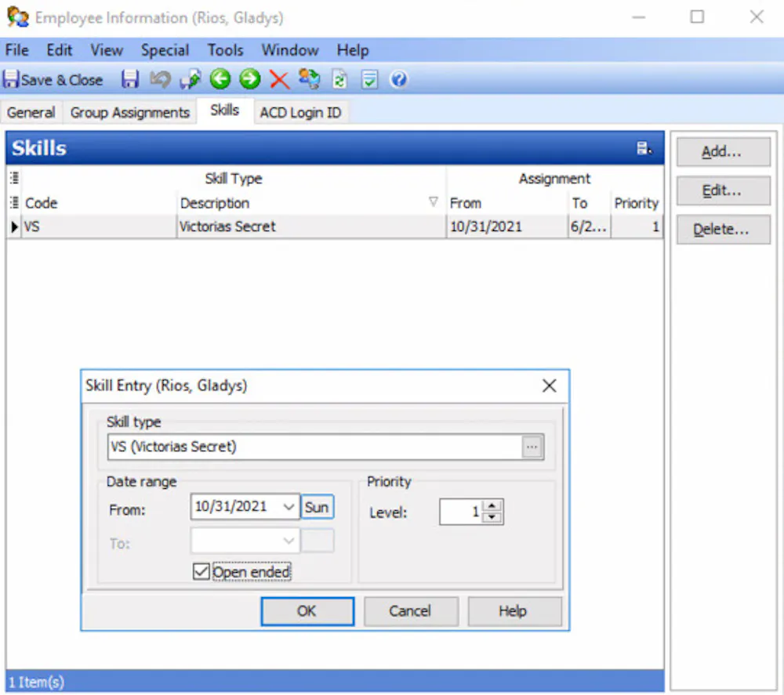Click the greyed Undo arrow icon
Screen dimensions: 784x695
(x=160, y=79)
